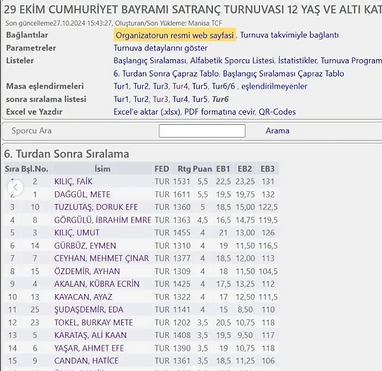Open player ÖZDEMİR, AYHAN
Viewport: 382px width, 371px height.
tap(87, 271)
